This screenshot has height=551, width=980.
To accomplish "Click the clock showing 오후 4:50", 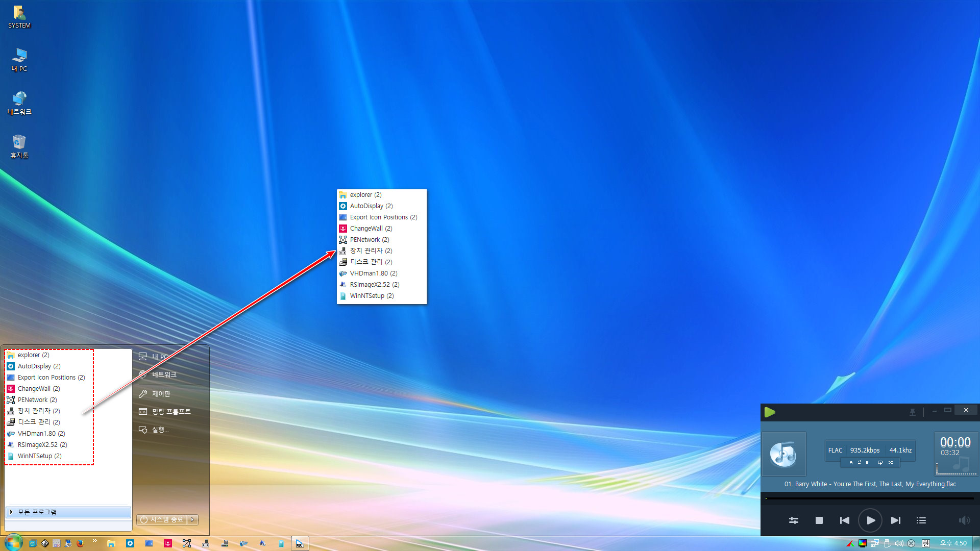I will point(953,543).
